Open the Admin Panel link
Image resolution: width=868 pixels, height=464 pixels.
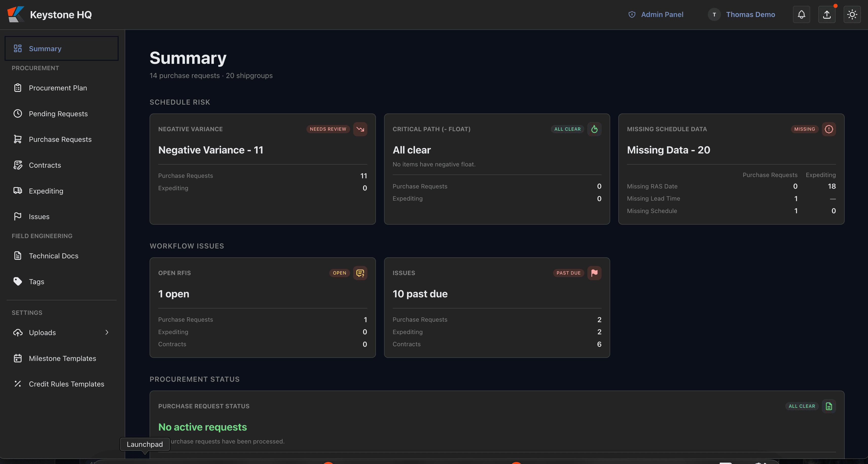click(656, 14)
